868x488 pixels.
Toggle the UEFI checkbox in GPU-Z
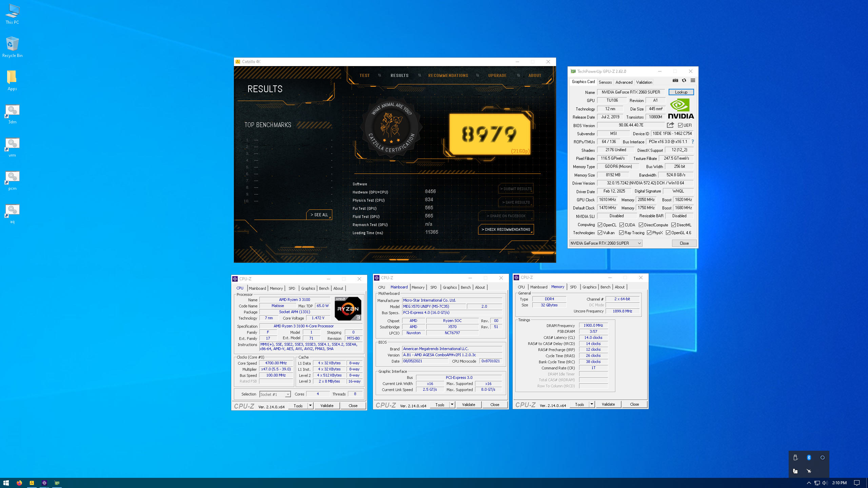(x=680, y=125)
